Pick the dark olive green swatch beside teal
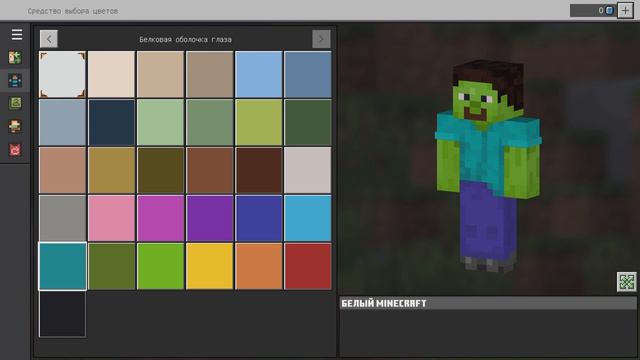Viewport: 640px width, 360px height. click(111, 266)
